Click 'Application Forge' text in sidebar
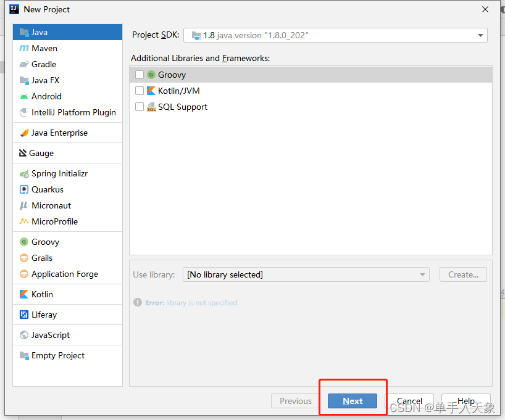505x420 pixels. (65, 274)
